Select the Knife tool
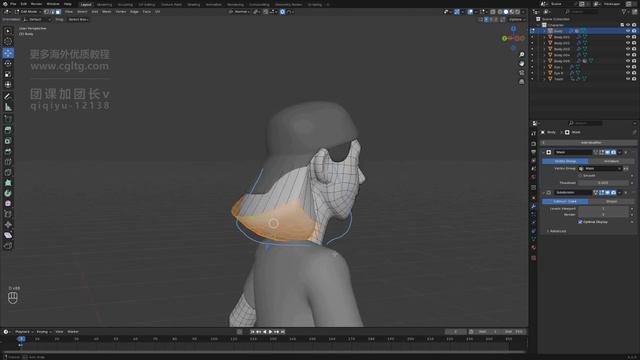The width and height of the screenshot is (640, 360). pyautogui.click(x=8, y=173)
